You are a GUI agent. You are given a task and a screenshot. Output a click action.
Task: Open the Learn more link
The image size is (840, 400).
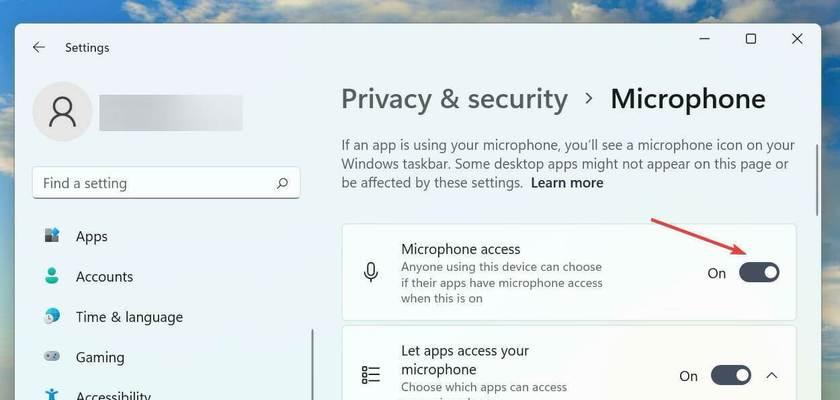[567, 183]
